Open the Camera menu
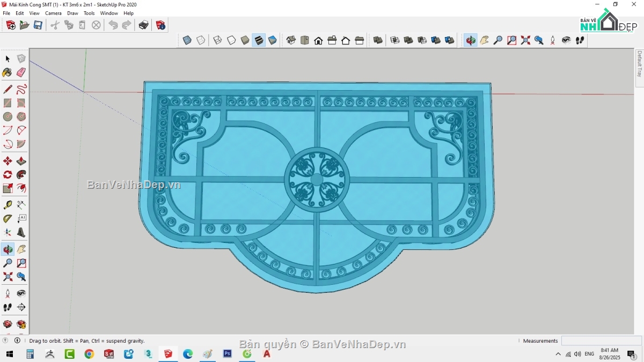 tap(53, 13)
